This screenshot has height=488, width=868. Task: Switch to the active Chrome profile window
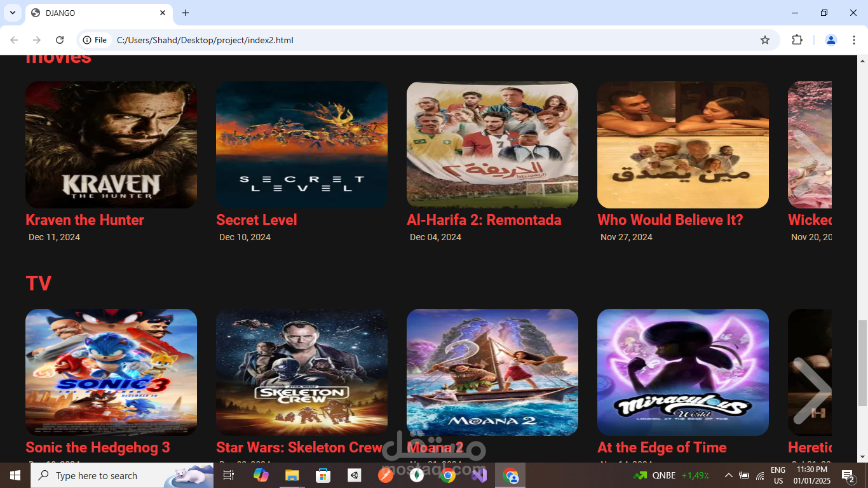[510, 475]
